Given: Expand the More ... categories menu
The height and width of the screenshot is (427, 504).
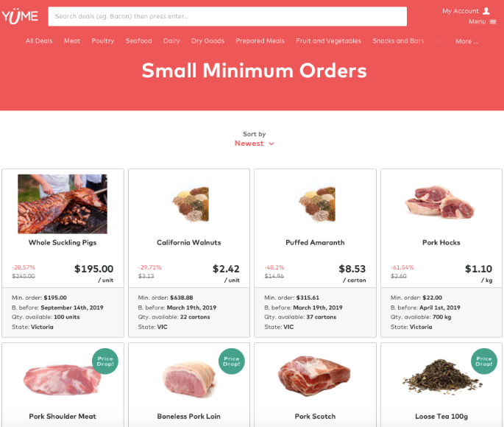Looking at the screenshot, I should tap(466, 41).
